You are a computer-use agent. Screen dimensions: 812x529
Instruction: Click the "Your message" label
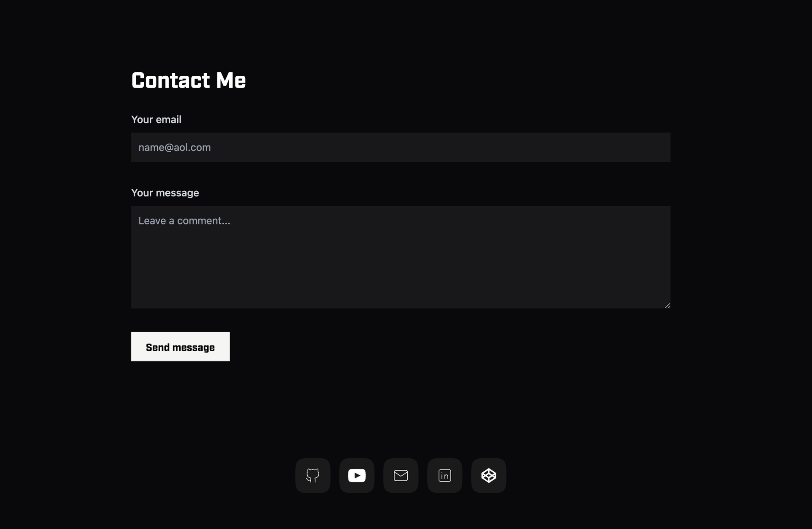pyautogui.click(x=165, y=193)
